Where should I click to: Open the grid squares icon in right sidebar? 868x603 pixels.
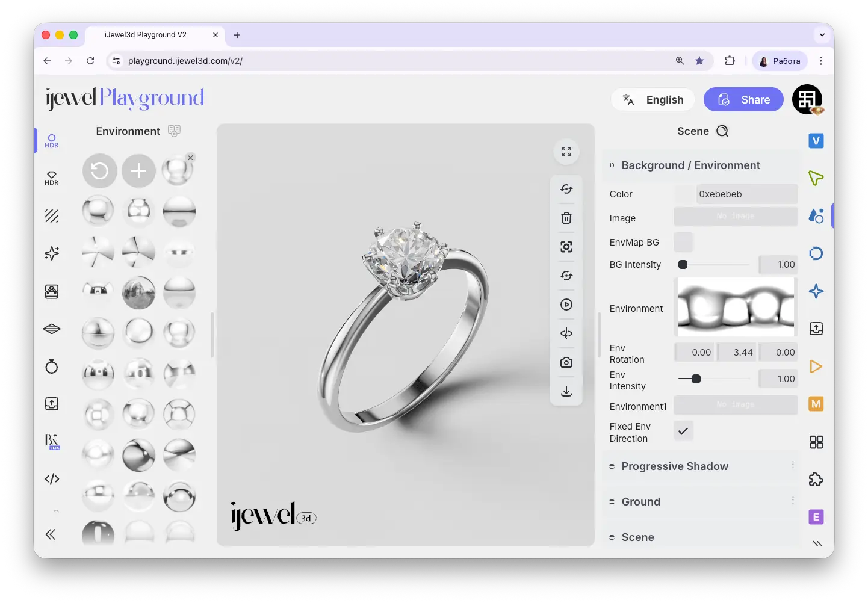tap(816, 442)
